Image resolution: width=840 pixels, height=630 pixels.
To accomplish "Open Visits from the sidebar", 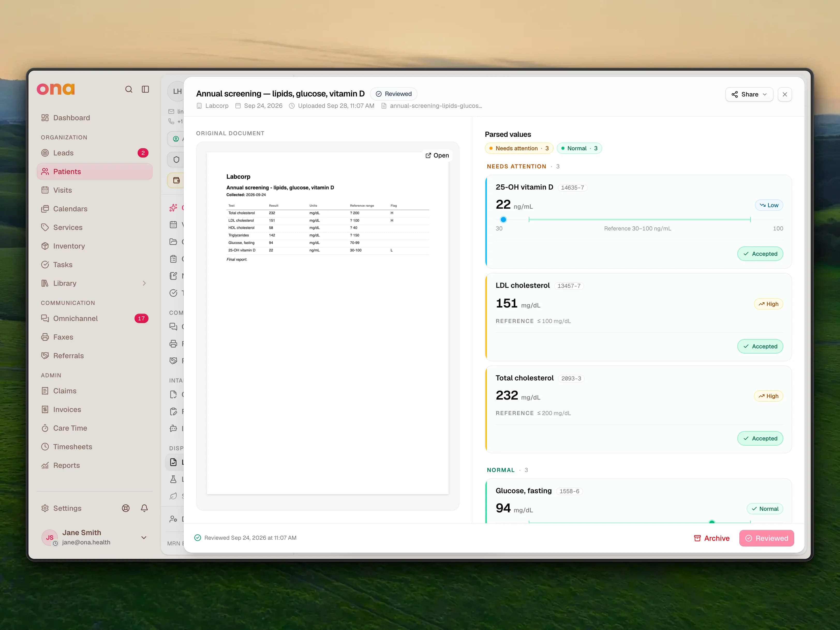I will (95, 190).
